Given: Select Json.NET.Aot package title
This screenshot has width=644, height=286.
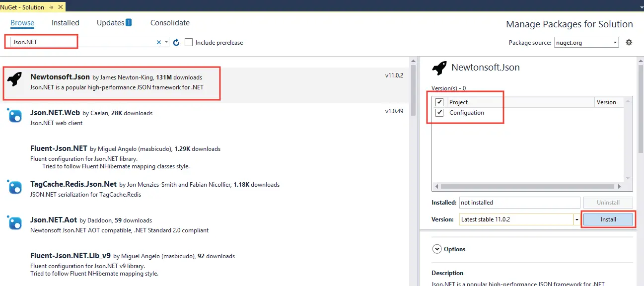Looking at the screenshot, I should pyautogui.click(x=54, y=220).
